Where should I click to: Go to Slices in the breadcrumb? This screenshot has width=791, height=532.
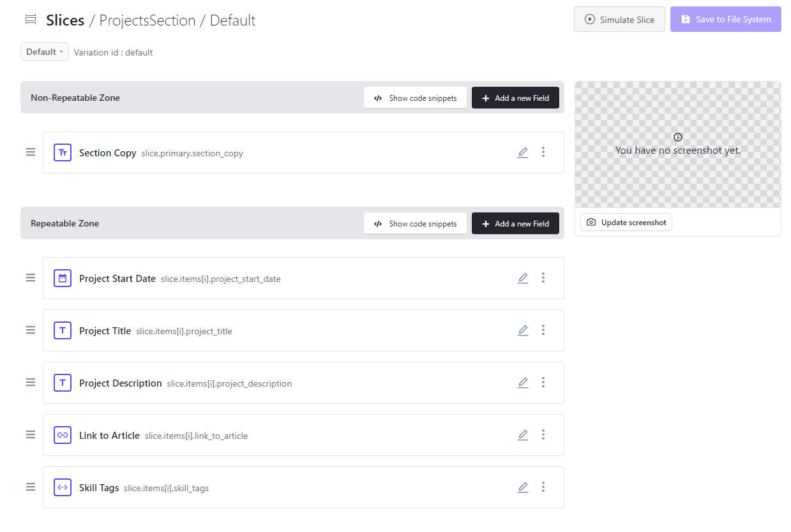pos(65,20)
